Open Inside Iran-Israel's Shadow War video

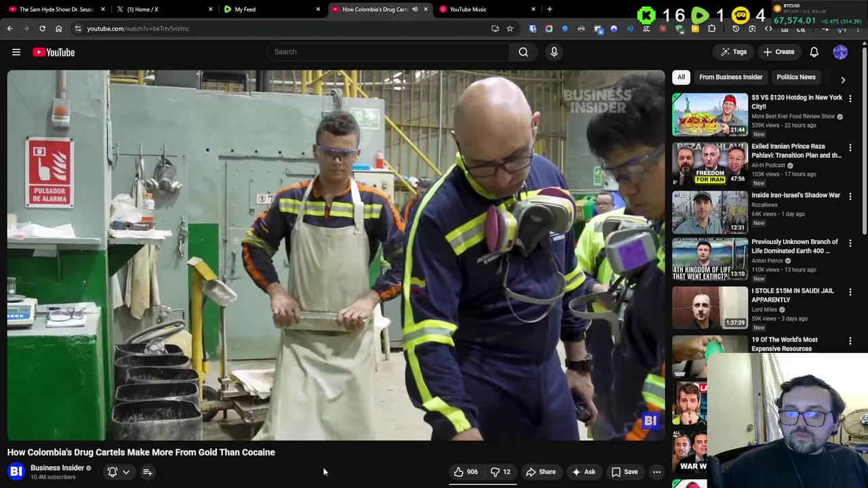click(x=795, y=195)
